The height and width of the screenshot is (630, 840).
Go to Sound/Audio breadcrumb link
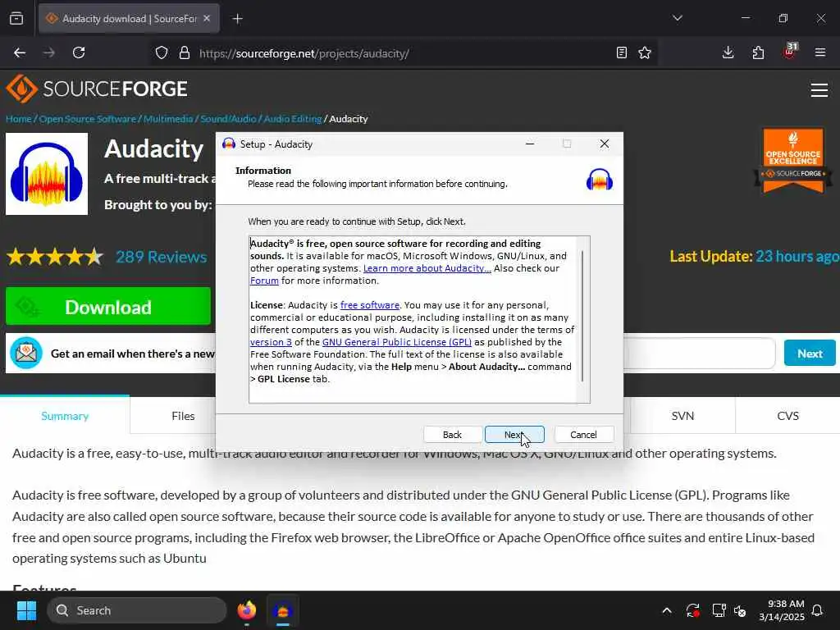point(228,119)
